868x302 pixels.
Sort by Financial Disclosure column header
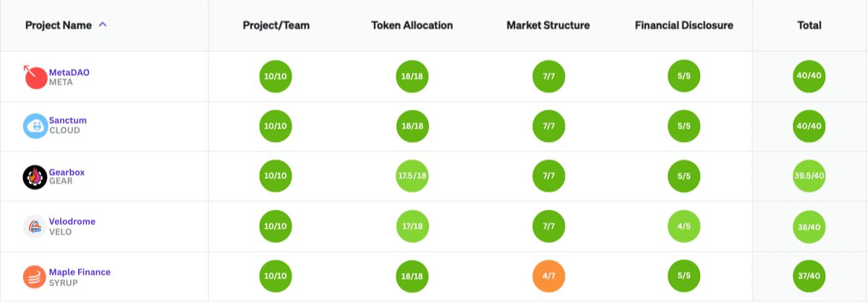(684, 25)
